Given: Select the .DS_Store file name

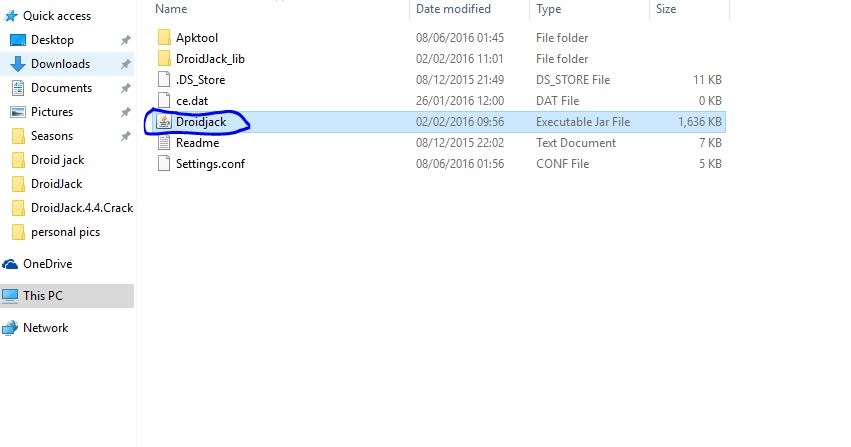Looking at the screenshot, I should (x=200, y=80).
